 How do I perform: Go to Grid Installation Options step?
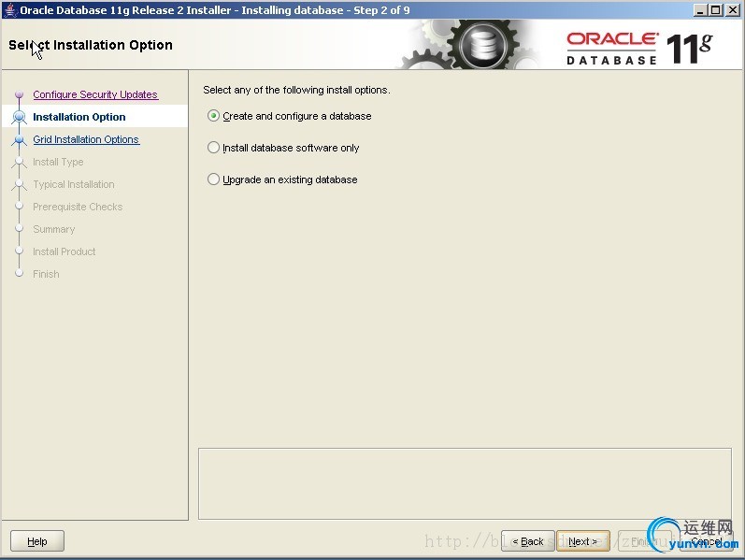coord(86,139)
